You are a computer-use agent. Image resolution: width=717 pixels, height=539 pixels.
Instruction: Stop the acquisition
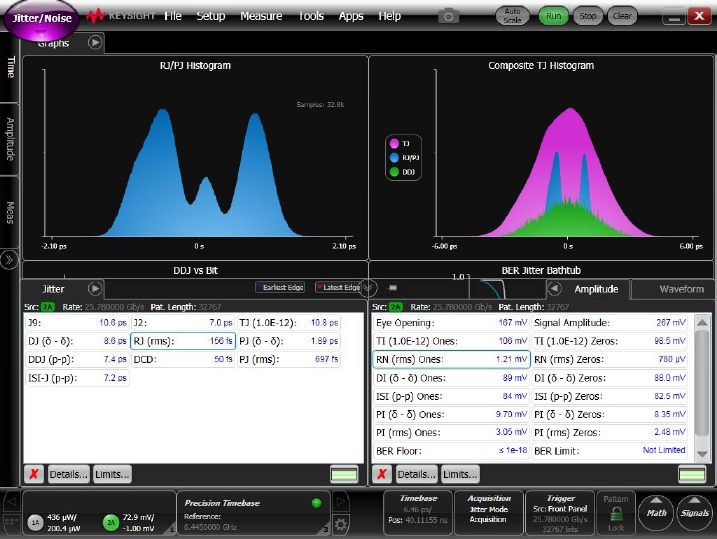[588, 16]
